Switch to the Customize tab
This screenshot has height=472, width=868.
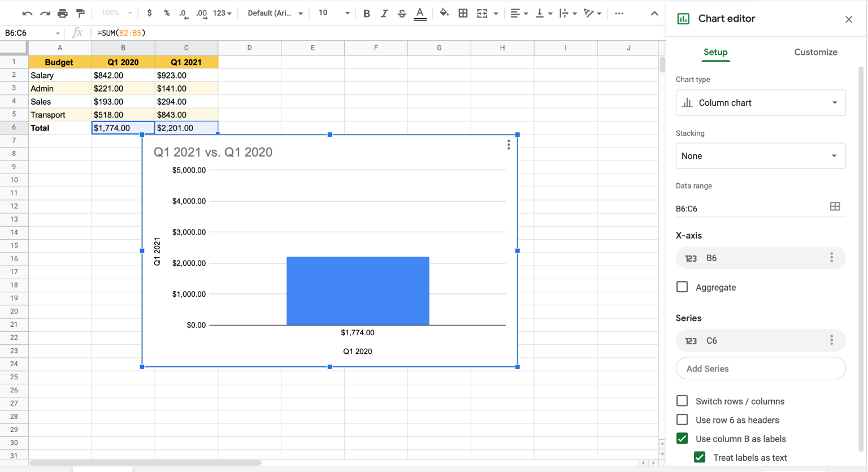[815, 51]
